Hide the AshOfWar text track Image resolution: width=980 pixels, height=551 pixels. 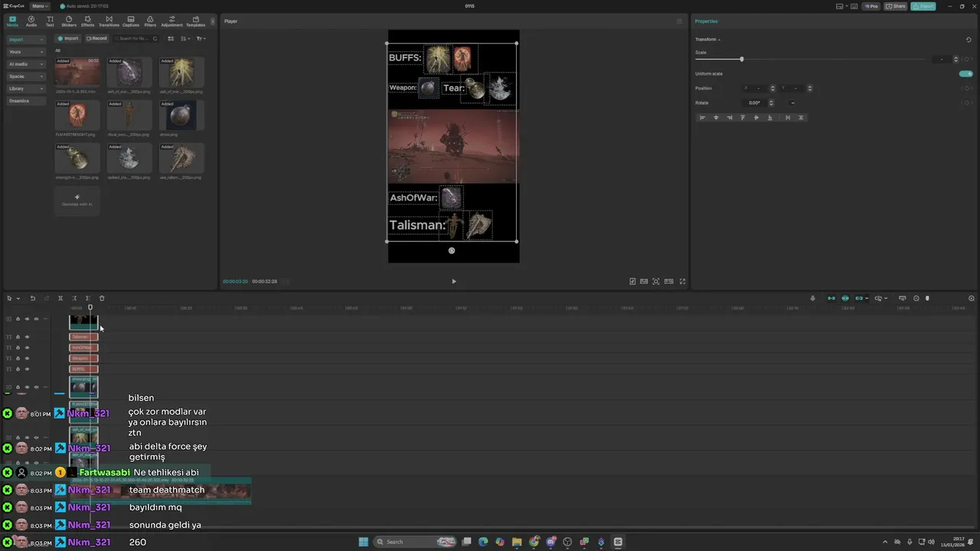[x=27, y=347]
